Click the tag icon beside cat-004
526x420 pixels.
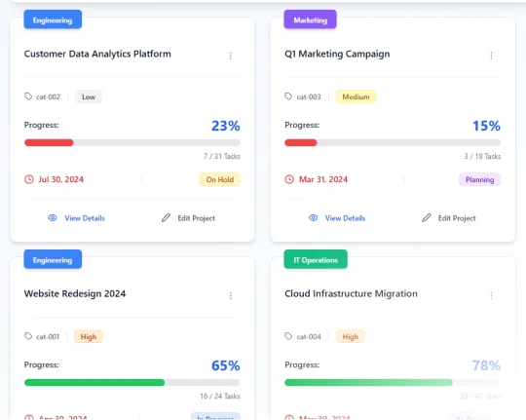(x=288, y=336)
